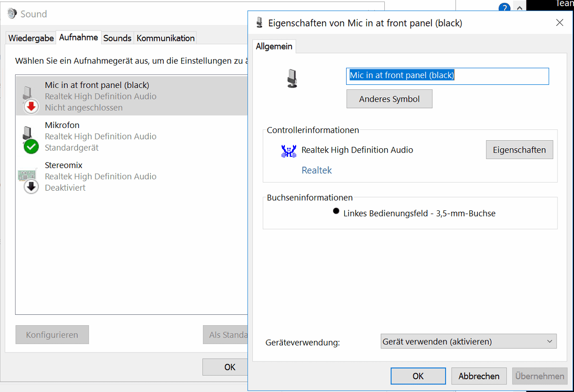This screenshot has height=392, width=574.
Task: Switch to the Wiedergabe tab
Action: [31, 38]
